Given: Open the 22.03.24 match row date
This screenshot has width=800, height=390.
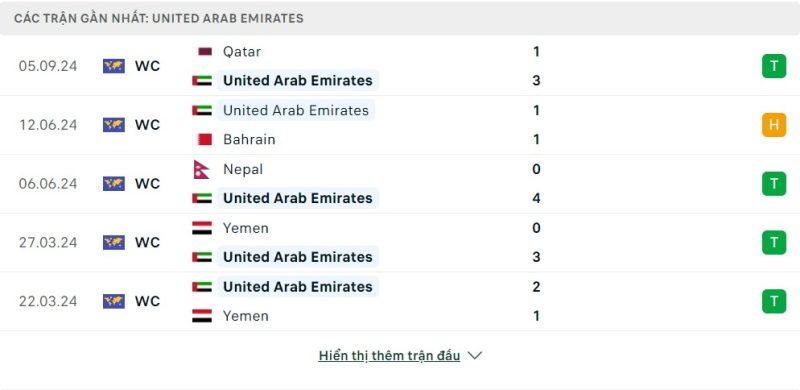Looking at the screenshot, I should [x=48, y=301].
